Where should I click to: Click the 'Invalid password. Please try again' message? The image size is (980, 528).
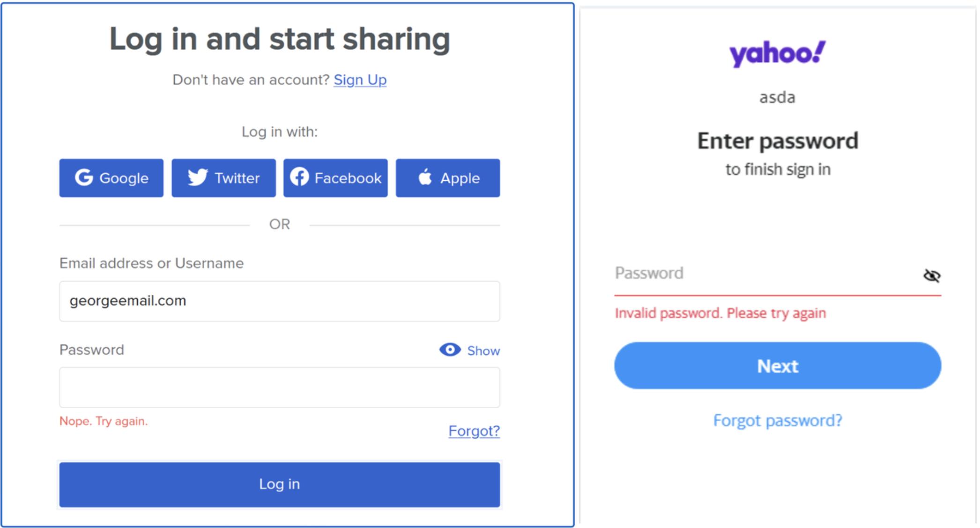click(720, 313)
